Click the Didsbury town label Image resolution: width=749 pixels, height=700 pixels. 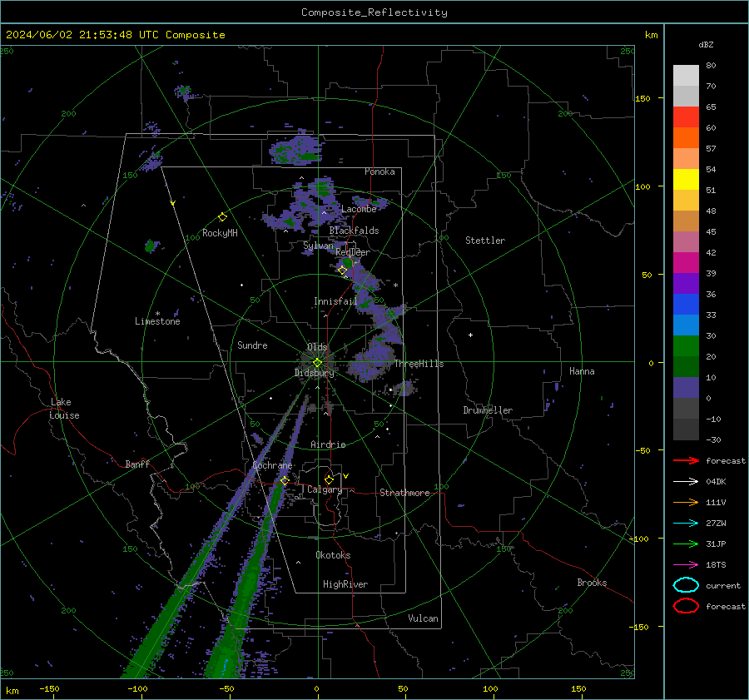click(315, 373)
